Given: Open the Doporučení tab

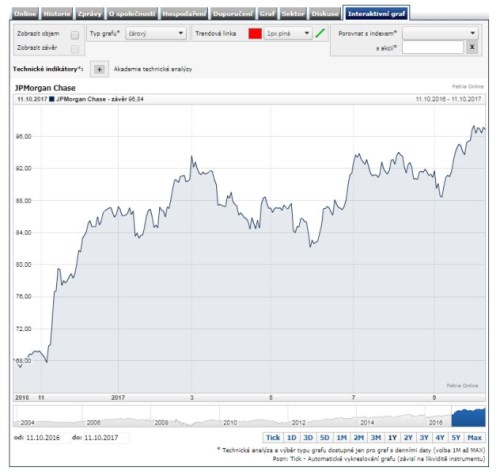Looking at the screenshot, I should [x=233, y=14].
